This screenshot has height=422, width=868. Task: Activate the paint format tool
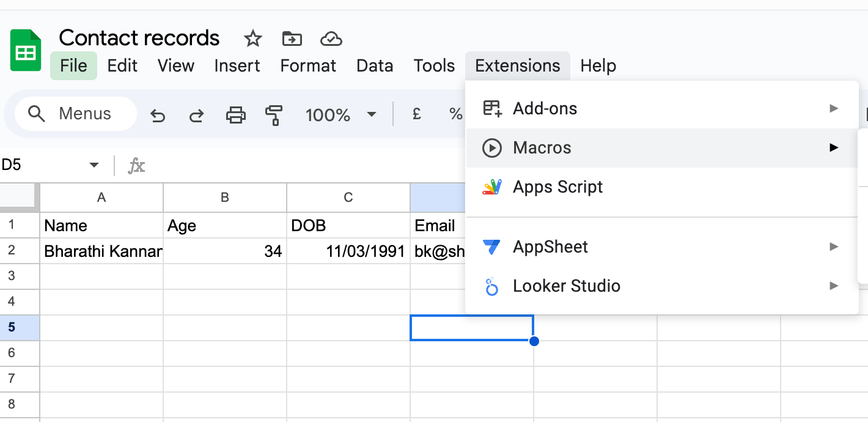click(274, 115)
